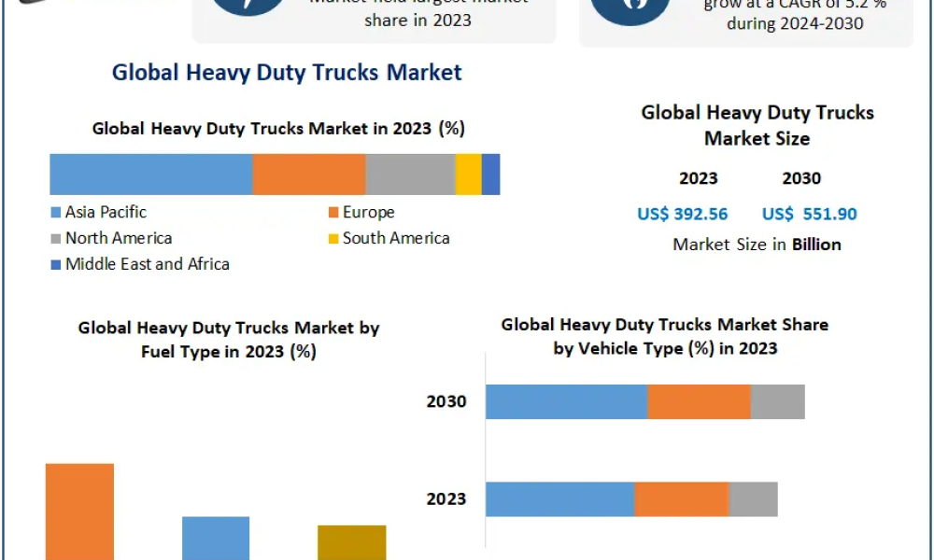Click the Fuel Type in 2023 (%) chart title

pyautogui.click(x=229, y=340)
